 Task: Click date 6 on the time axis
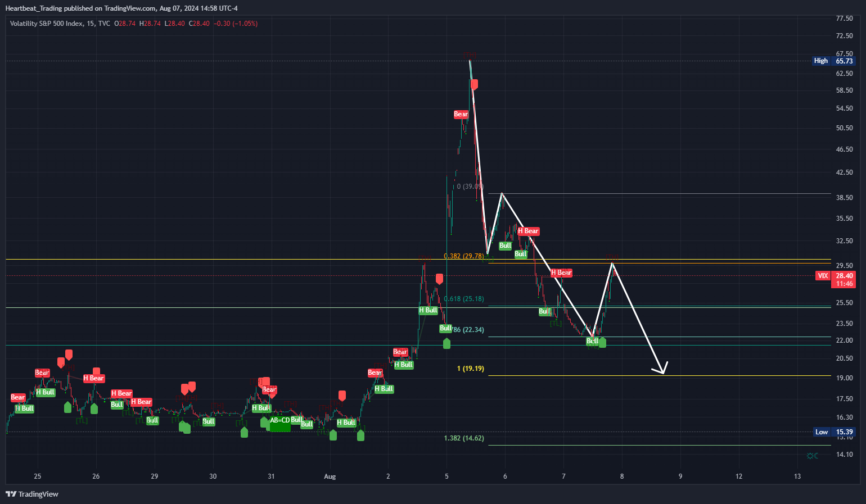click(x=505, y=476)
